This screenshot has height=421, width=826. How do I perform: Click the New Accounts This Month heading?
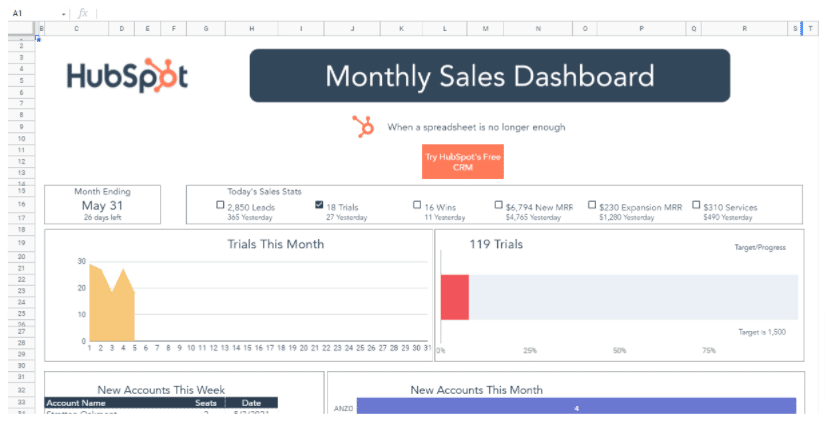pos(477,390)
